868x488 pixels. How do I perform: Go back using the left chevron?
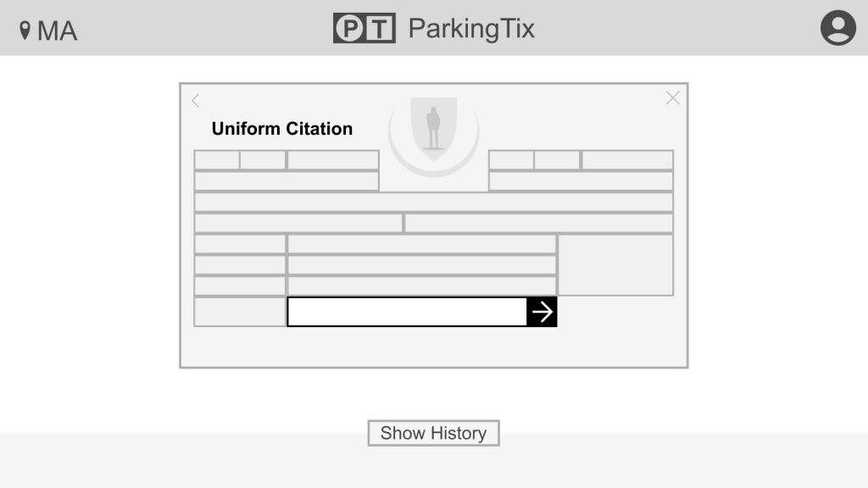coord(196,101)
